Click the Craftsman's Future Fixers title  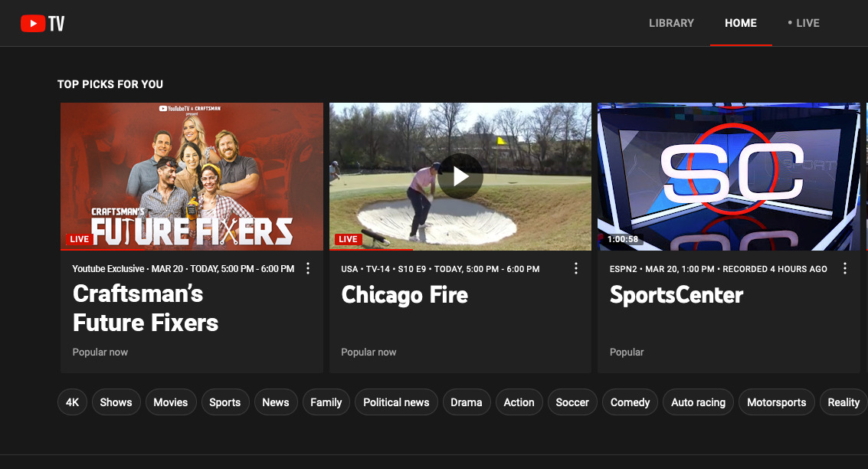click(146, 308)
